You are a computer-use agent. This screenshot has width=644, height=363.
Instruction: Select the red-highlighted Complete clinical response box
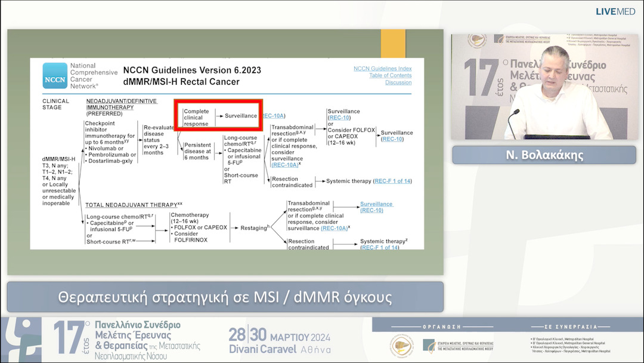pos(219,113)
